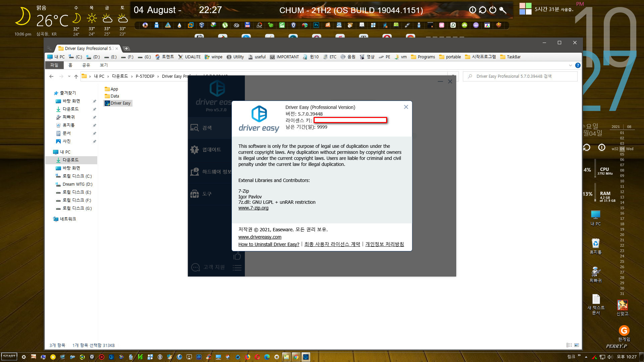Open 새 텍스트 문서 desktop file
Viewport: 644px width, 362px height.
click(x=596, y=304)
